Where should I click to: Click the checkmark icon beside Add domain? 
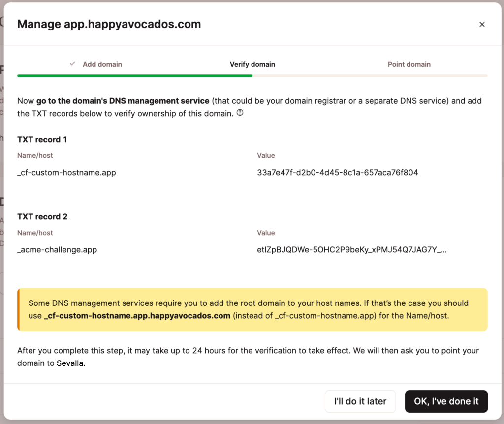[72, 64]
